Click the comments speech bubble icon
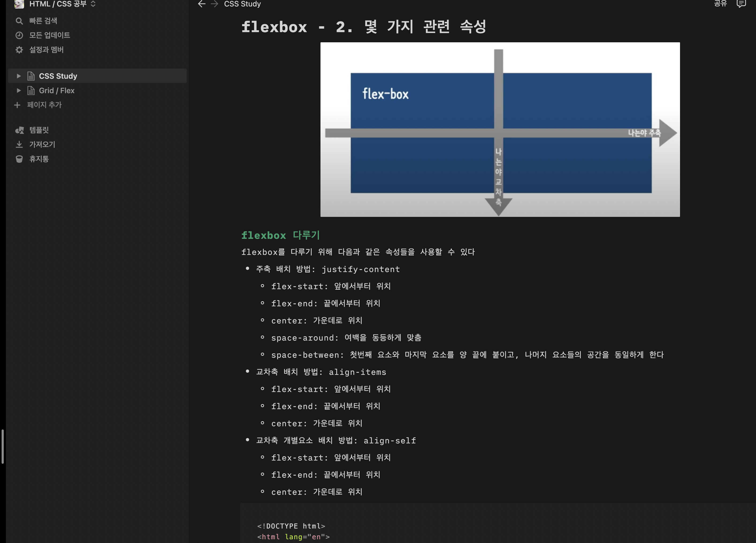The width and height of the screenshot is (756, 543). (741, 4)
